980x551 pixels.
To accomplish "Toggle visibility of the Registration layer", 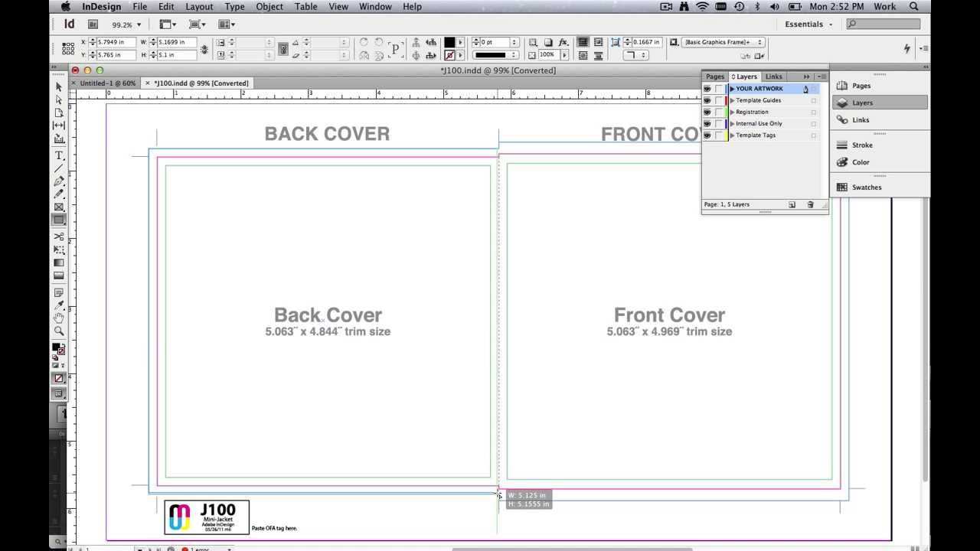I will point(707,112).
